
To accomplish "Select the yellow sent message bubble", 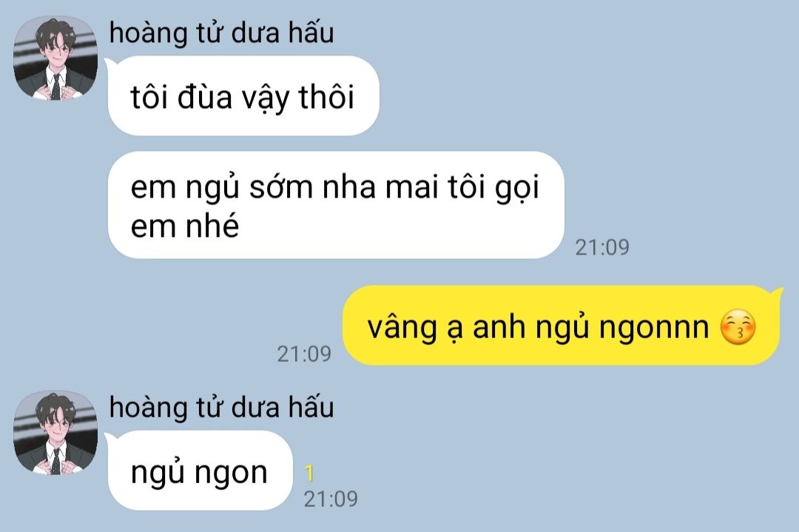I will tap(562, 325).
